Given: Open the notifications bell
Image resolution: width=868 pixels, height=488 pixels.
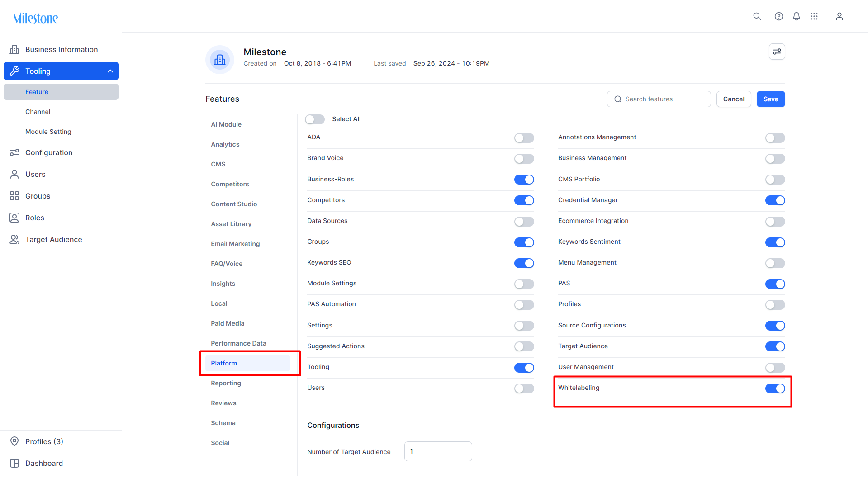Looking at the screenshot, I should (797, 16).
